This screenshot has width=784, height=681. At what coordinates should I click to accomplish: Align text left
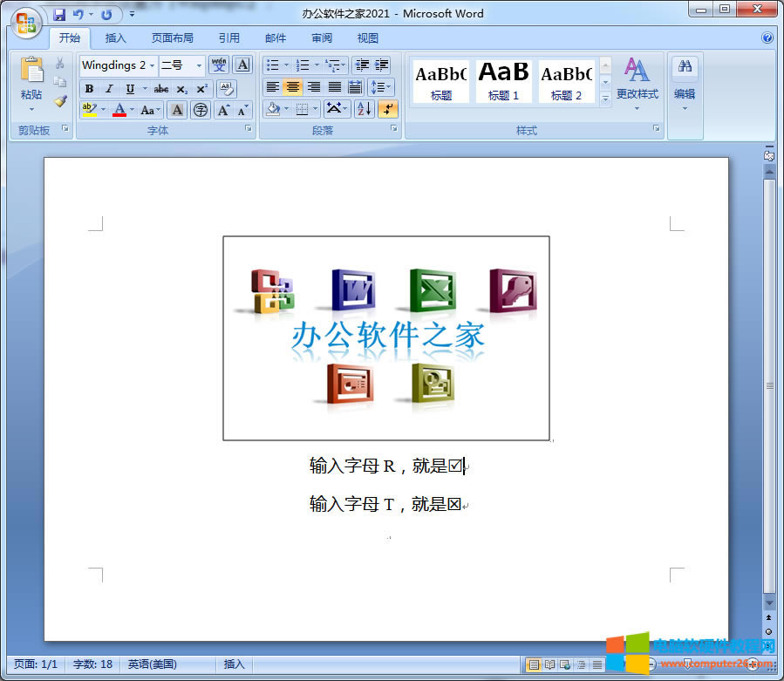click(272, 87)
